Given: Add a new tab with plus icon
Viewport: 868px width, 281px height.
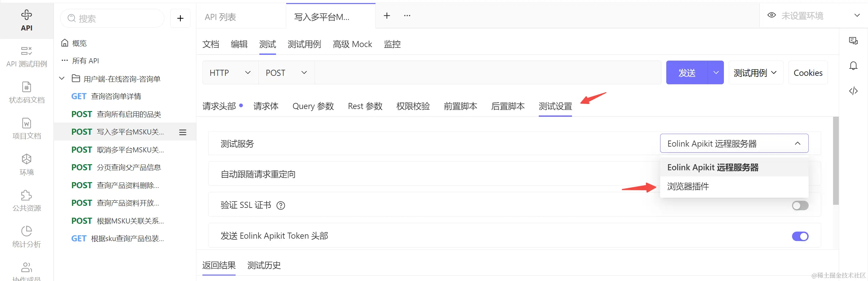Looking at the screenshot, I should pos(387,16).
